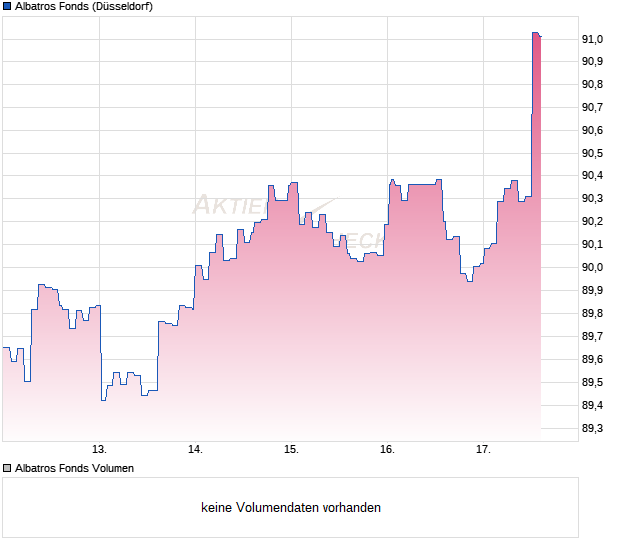Click the 90,6 price axis label
This screenshot has height=546, width=620.
coord(592,130)
